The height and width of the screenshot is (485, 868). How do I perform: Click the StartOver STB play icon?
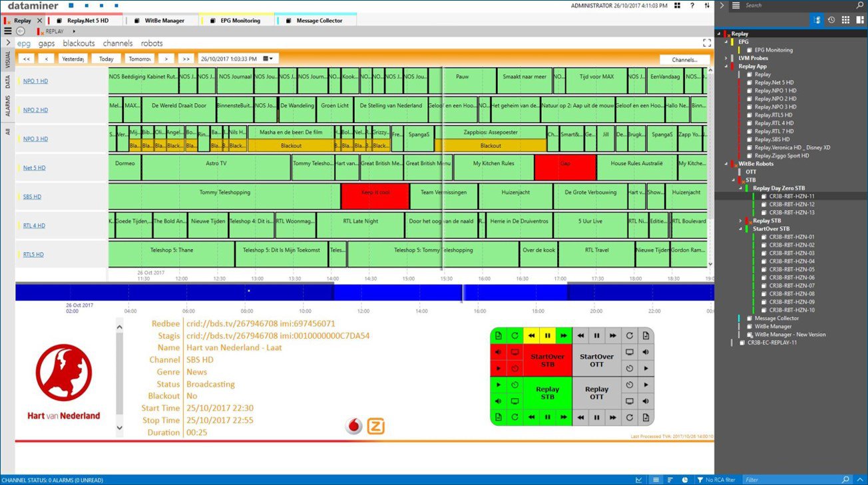point(499,369)
